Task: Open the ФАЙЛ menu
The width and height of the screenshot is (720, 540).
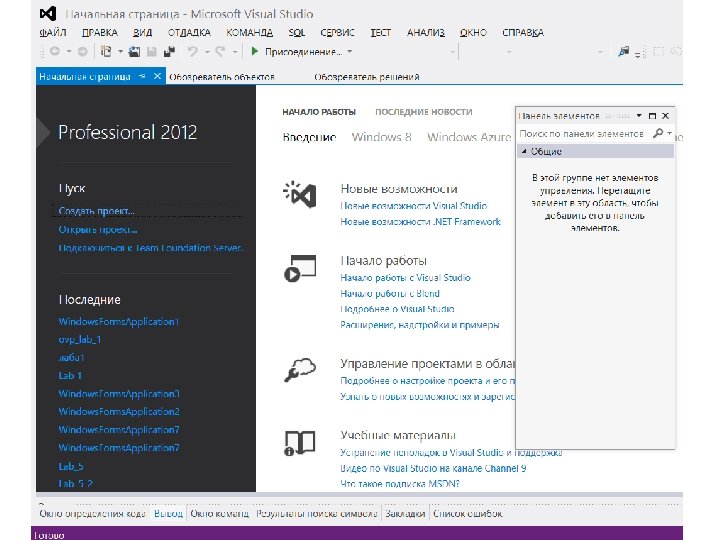Action: pos(53,33)
